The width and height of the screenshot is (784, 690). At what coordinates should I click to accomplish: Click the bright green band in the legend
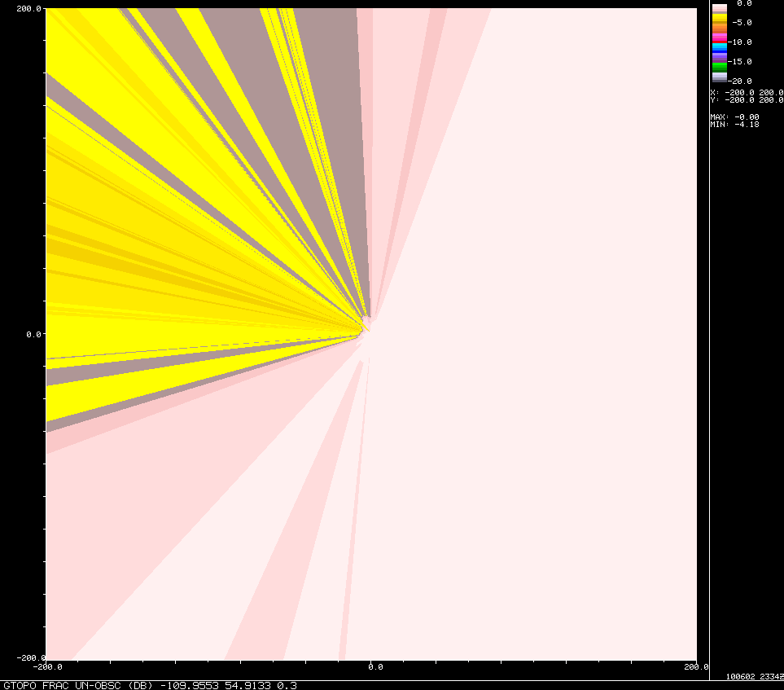coord(720,64)
